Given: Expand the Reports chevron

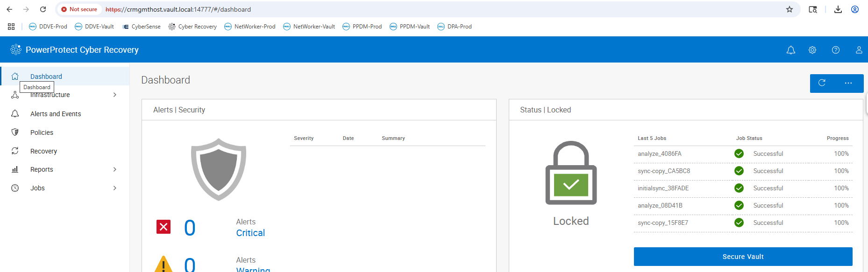Looking at the screenshot, I should click(115, 169).
